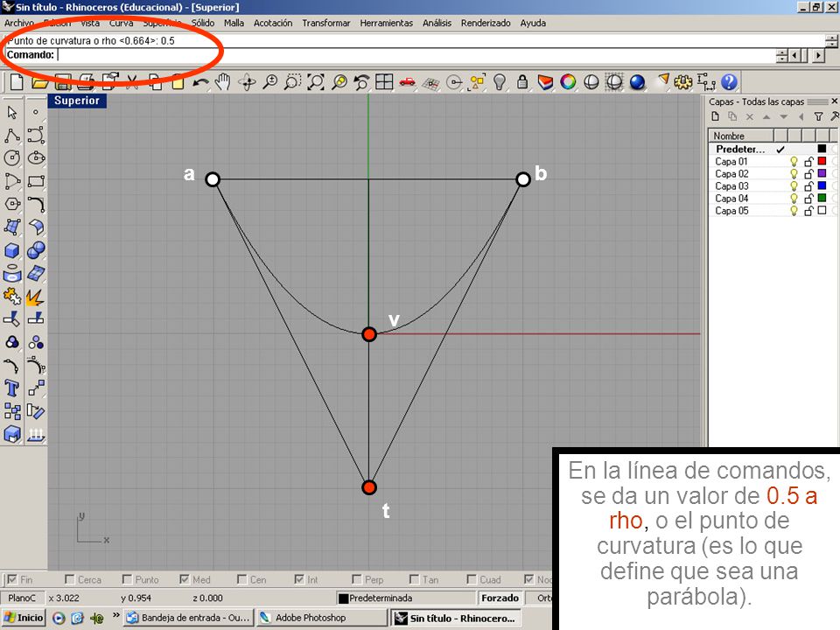This screenshot has height=630, width=840.
Task: Click the padlock Lock objects toolbar icon
Action: [x=522, y=82]
